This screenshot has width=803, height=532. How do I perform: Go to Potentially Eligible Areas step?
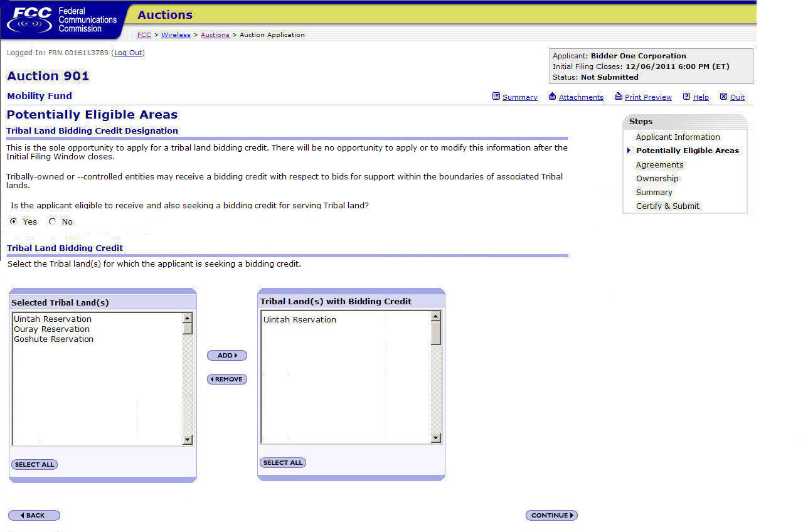(688, 151)
